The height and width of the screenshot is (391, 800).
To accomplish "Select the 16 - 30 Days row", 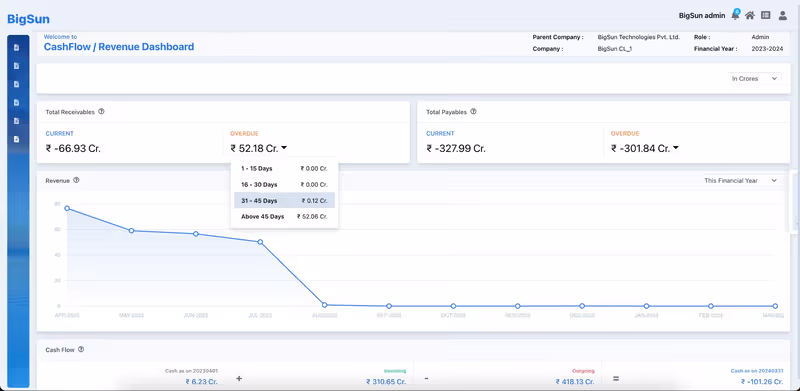I will click(284, 184).
